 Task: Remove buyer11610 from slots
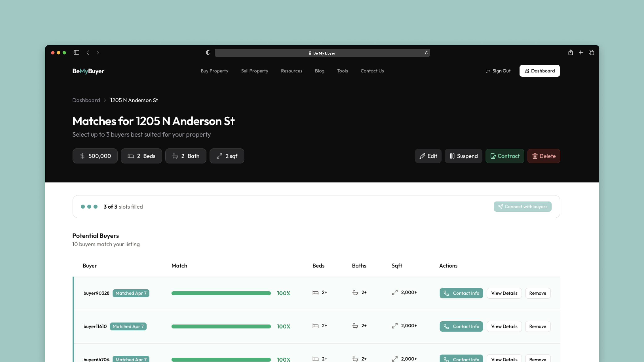pos(538,326)
